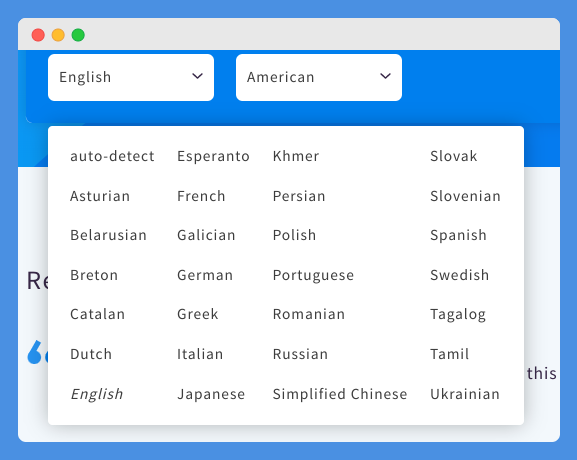577x460 pixels.
Task: Click the blue quotation mark icon
Action: click(x=37, y=352)
